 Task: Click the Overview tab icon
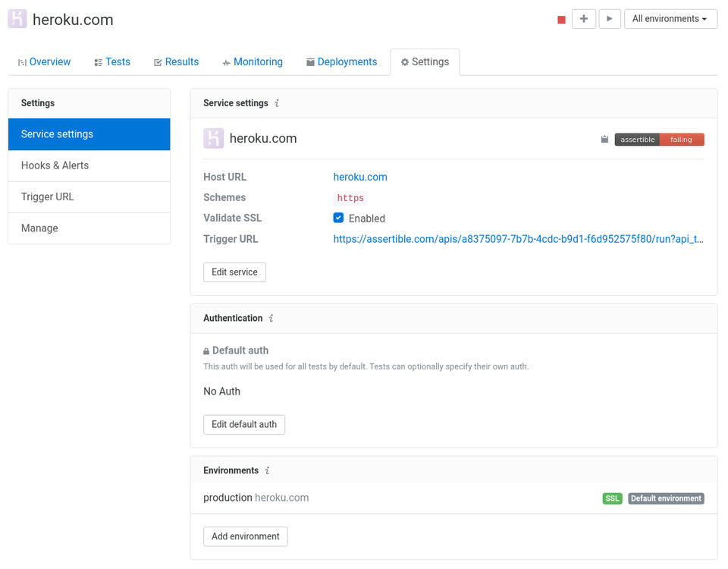(22, 62)
